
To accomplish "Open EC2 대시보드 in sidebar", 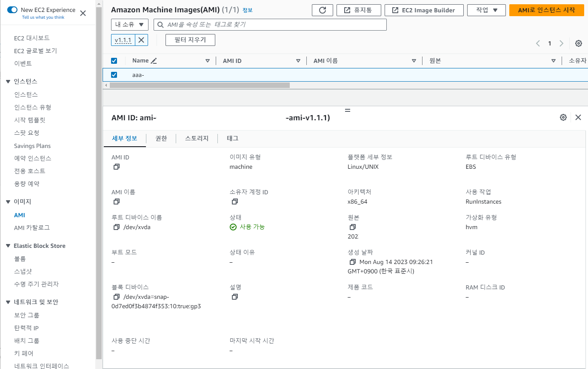I will 32,38.
